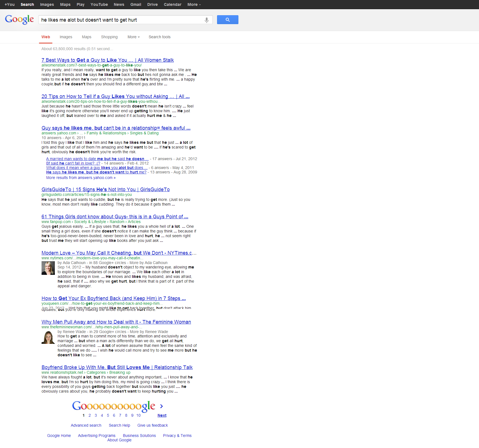
Task: Open Business Solutions footer link
Action: pyautogui.click(x=139, y=436)
